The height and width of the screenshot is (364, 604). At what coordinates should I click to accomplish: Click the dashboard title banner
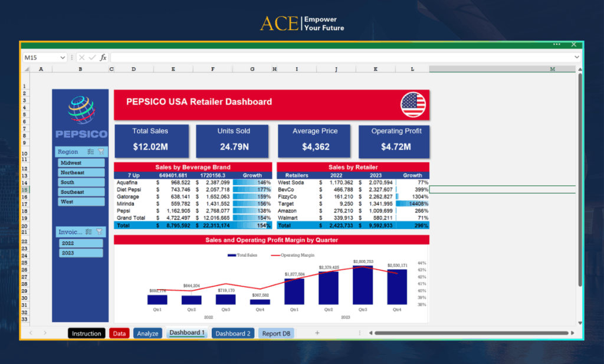click(x=271, y=104)
